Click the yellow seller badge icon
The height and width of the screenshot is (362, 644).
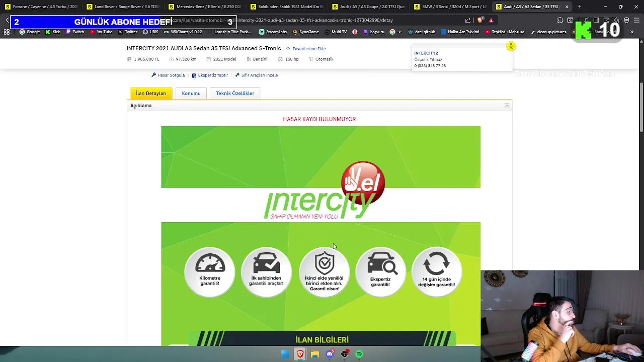click(x=511, y=46)
